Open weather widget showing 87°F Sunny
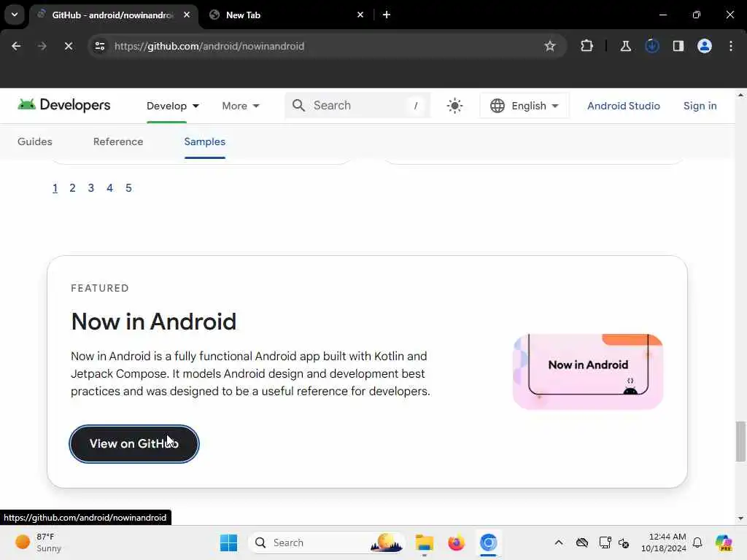 tap(38, 542)
